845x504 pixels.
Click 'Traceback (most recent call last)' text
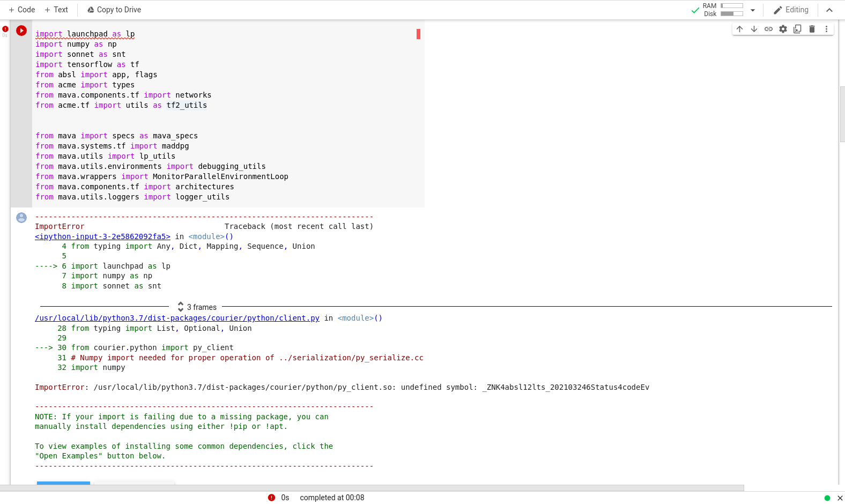[x=299, y=226]
